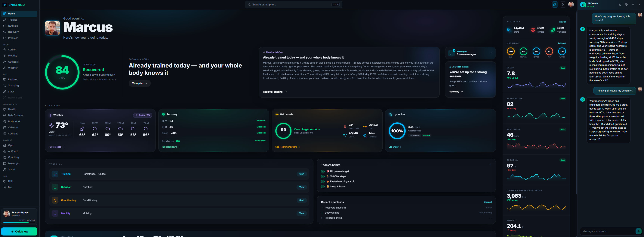The image size is (644, 237).
Task: Collapse AI Coach panel with the chevron
Action: tap(639, 4)
